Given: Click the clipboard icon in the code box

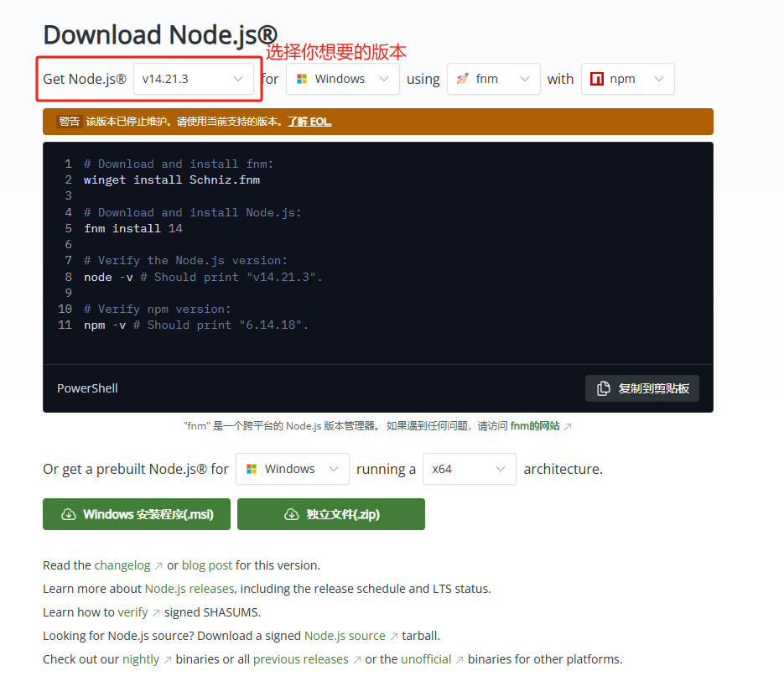Looking at the screenshot, I should [x=604, y=388].
